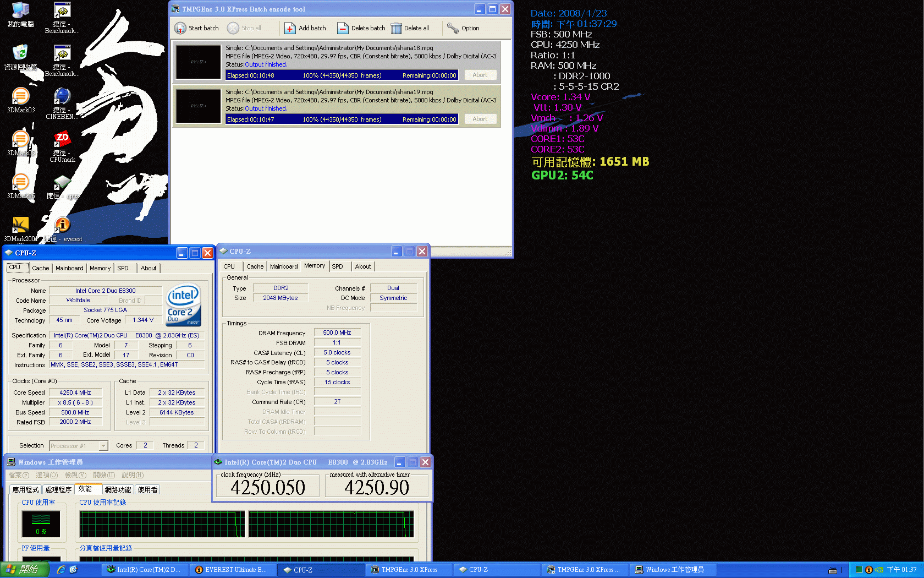
Task: Click the Core Speed 4250.4 MHz value
Action: point(75,392)
